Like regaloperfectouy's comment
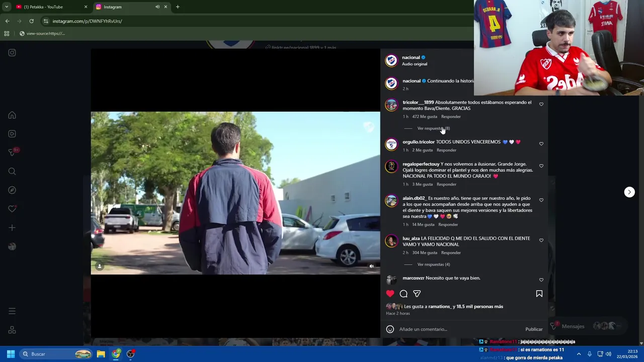Screen dimensions: 644x362 (x=541, y=166)
